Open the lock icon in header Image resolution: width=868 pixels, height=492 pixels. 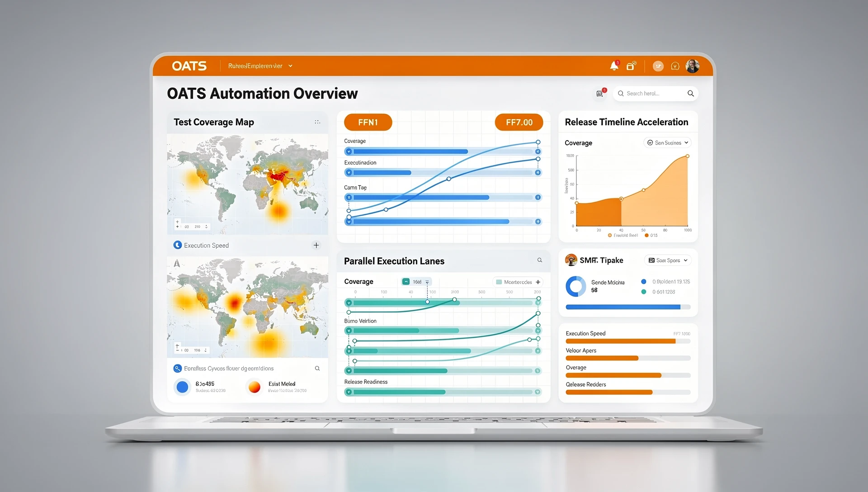[x=631, y=66]
